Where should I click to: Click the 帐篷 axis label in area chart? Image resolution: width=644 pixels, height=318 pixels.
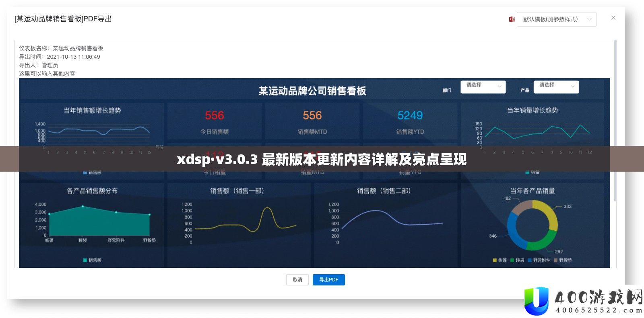(49, 240)
